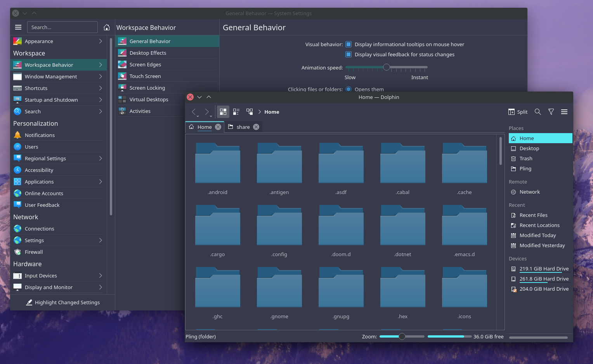Switch to the 'share' tab
This screenshot has height=364, width=593.
coord(243,127)
